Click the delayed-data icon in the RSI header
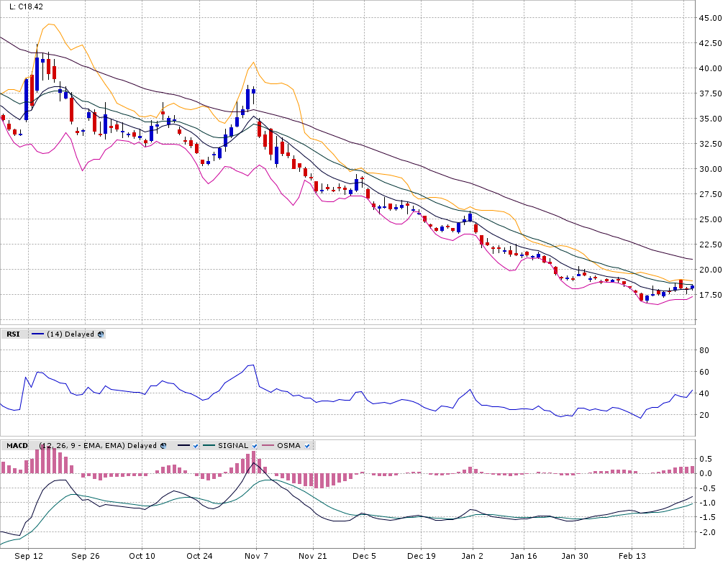The height and width of the screenshot is (566, 728). tap(101, 334)
